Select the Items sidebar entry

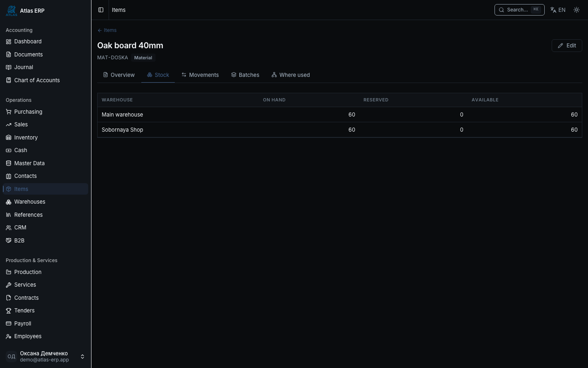coord(45,189)
